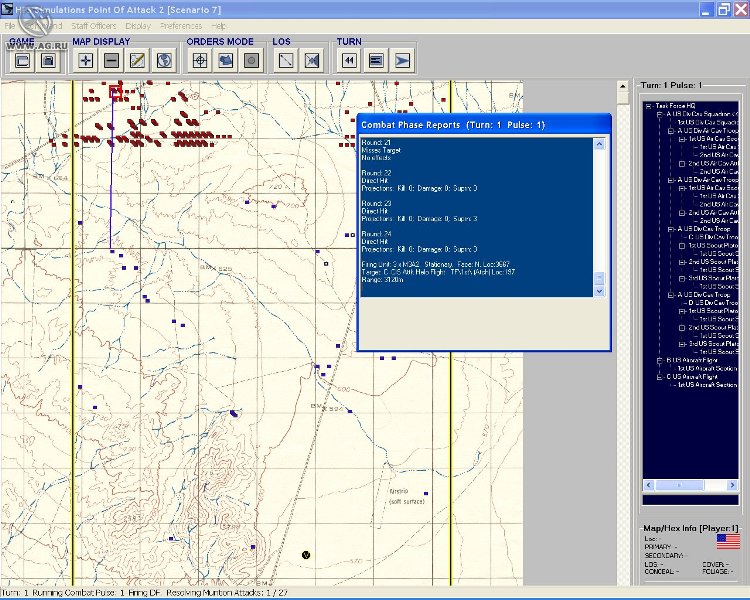Open the map pencil/edit display tool
This screenshot has width=750, height=600.
(138, 60)
